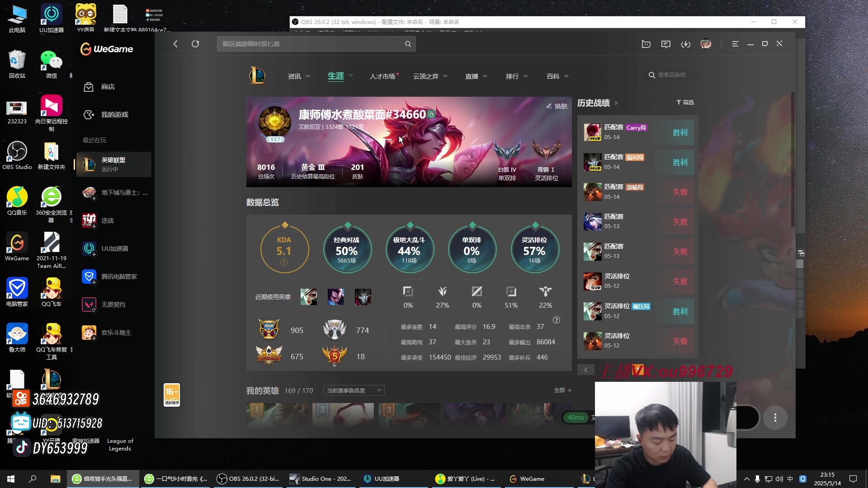Open the 浪输局 match record
This screenshot has height=488, width=868.
[x=638, y=192]
